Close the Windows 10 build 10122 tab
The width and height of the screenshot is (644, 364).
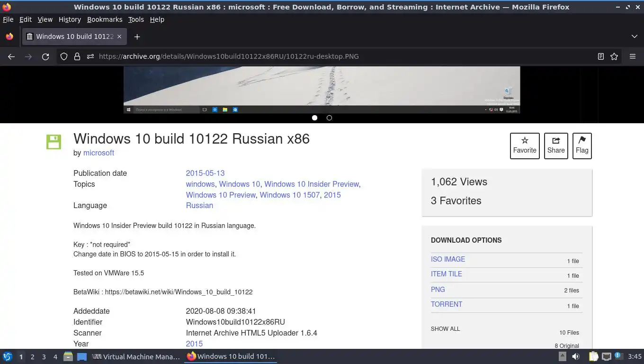click(119, 36)
